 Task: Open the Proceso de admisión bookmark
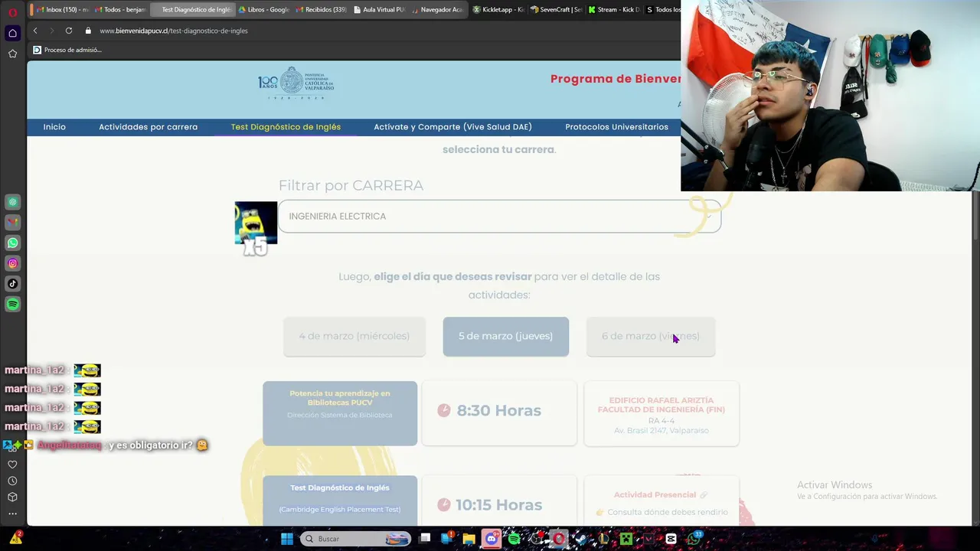click(x=67, y=50)
